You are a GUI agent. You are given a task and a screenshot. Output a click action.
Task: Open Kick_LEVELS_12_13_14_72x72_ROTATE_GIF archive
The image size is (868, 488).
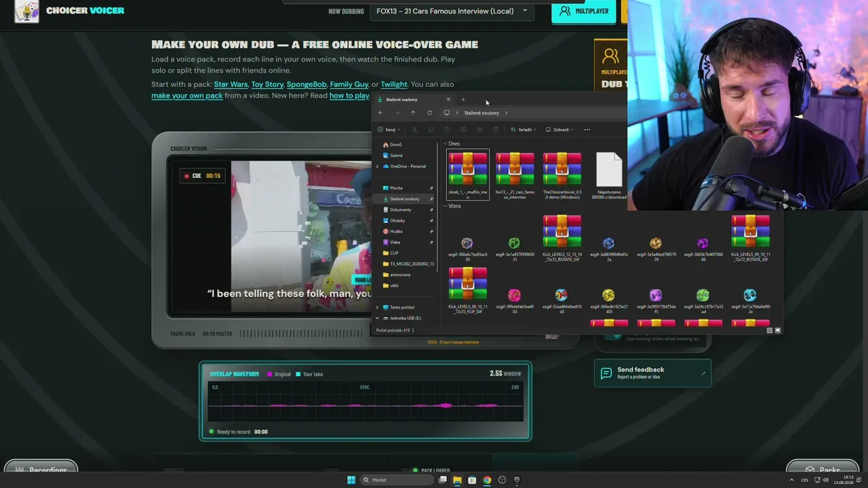pos(562,238)
